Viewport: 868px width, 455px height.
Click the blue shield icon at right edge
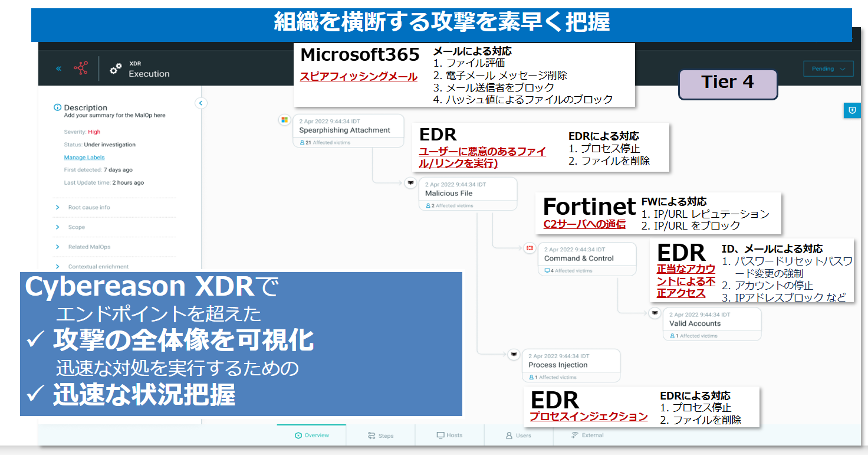click(x=851, y=110)
